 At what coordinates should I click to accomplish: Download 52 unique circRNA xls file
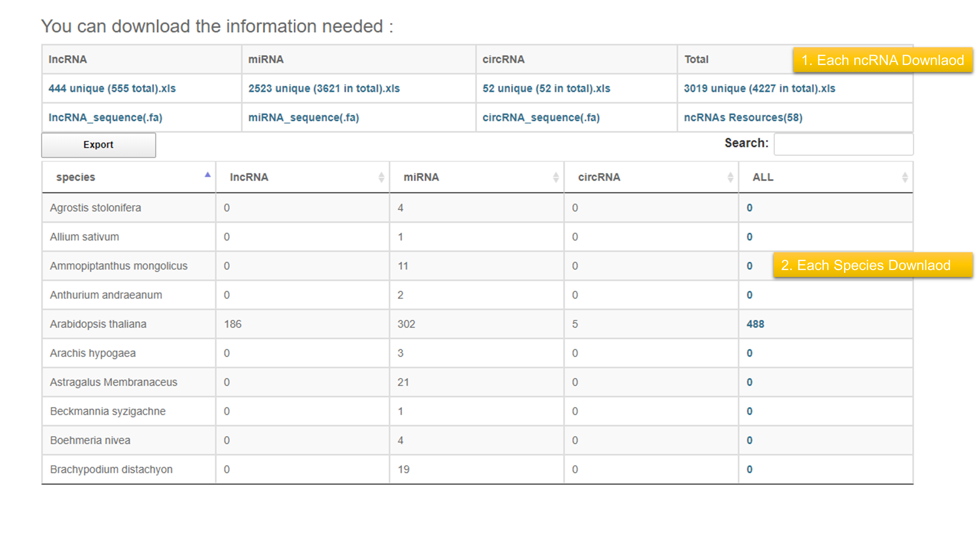click(546, 89)
